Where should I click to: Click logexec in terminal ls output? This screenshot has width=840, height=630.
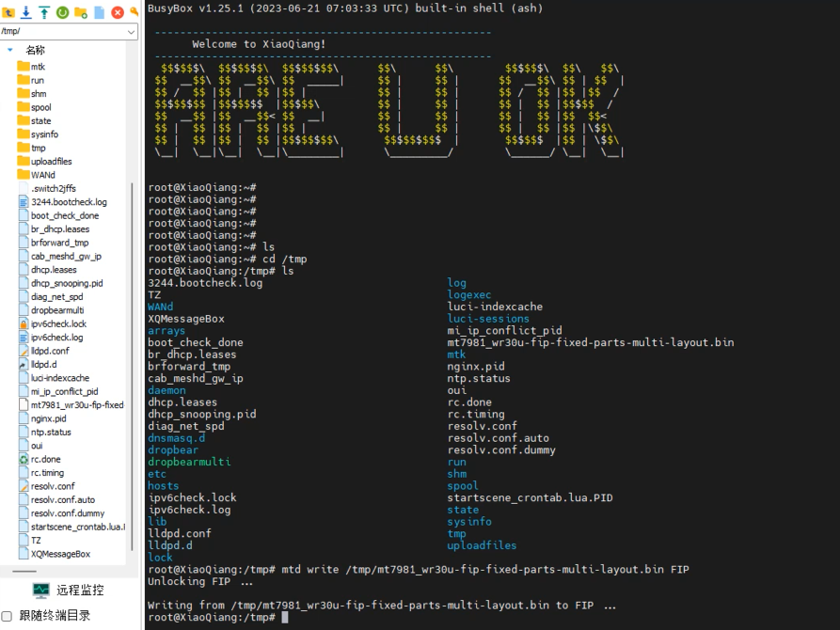[468, 295]
